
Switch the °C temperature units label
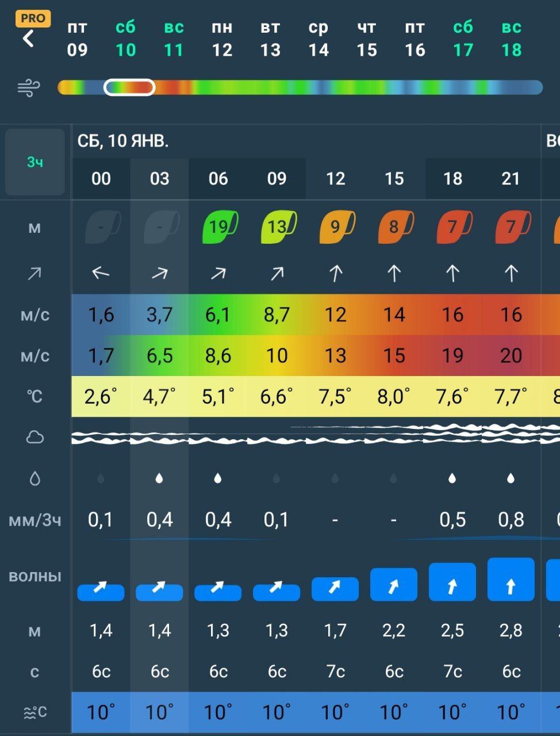click(35, 396)
